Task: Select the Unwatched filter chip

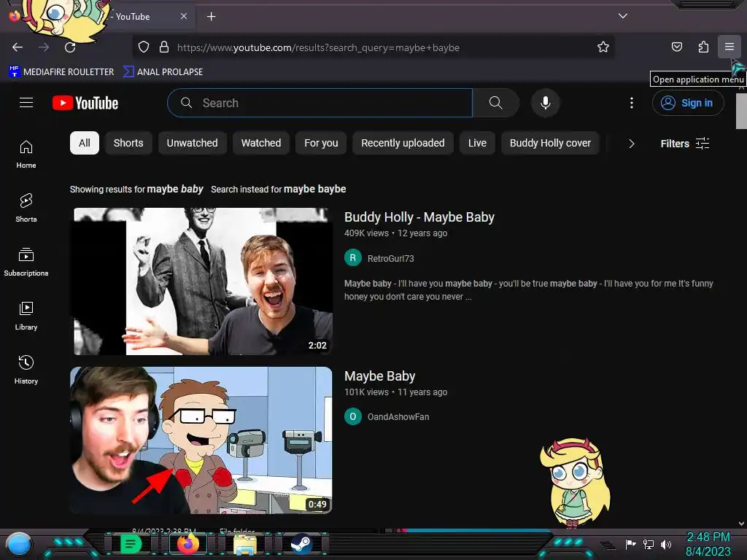Action: coord(192,143)
